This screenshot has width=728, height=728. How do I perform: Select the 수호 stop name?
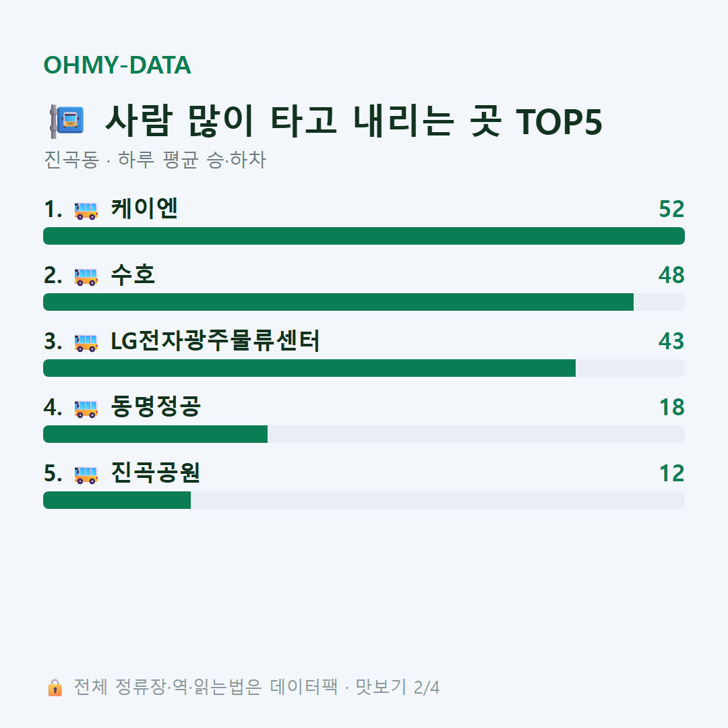click(x=133, y=274)
